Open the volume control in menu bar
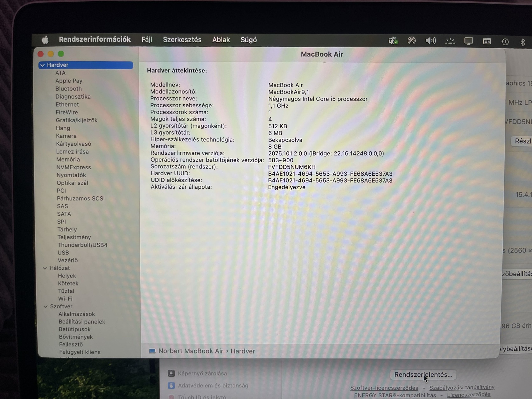 click(430, 41)
